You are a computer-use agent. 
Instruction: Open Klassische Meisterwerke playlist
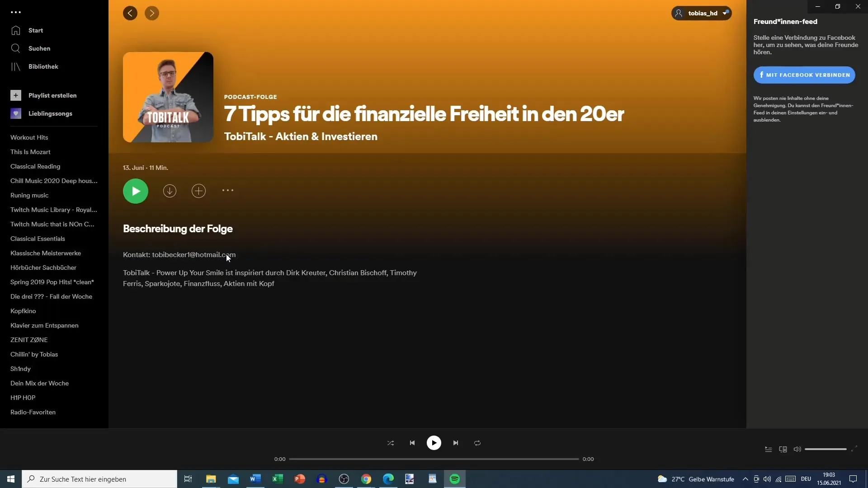(46, 253)
